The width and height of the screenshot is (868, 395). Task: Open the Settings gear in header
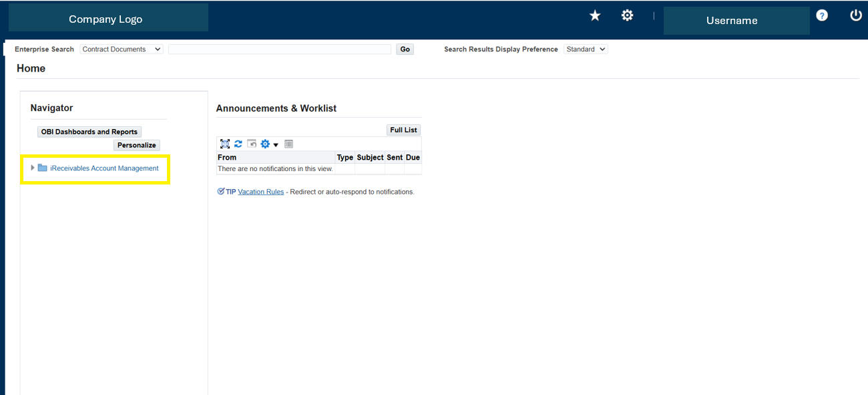[x=627, y=15]
